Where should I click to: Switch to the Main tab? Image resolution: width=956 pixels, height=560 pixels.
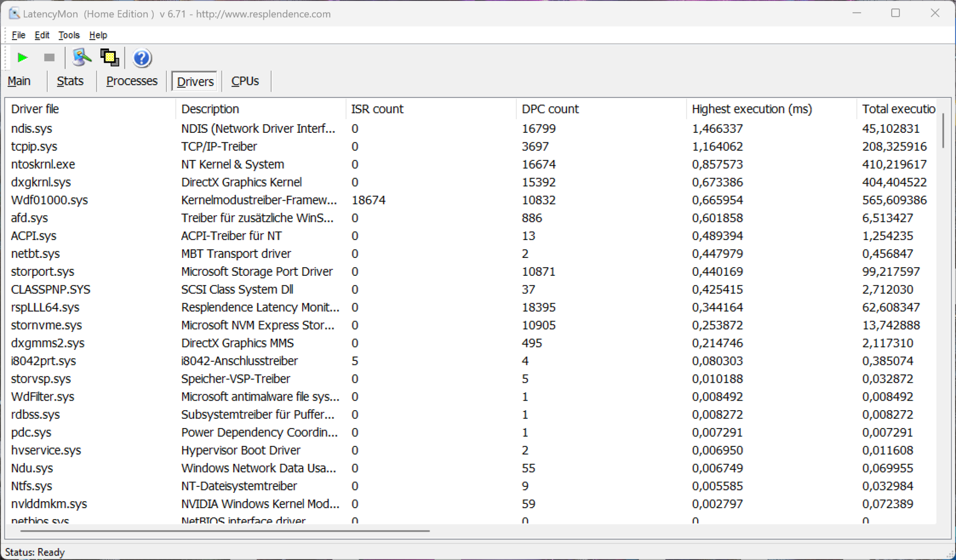click(x=19, y=81)
